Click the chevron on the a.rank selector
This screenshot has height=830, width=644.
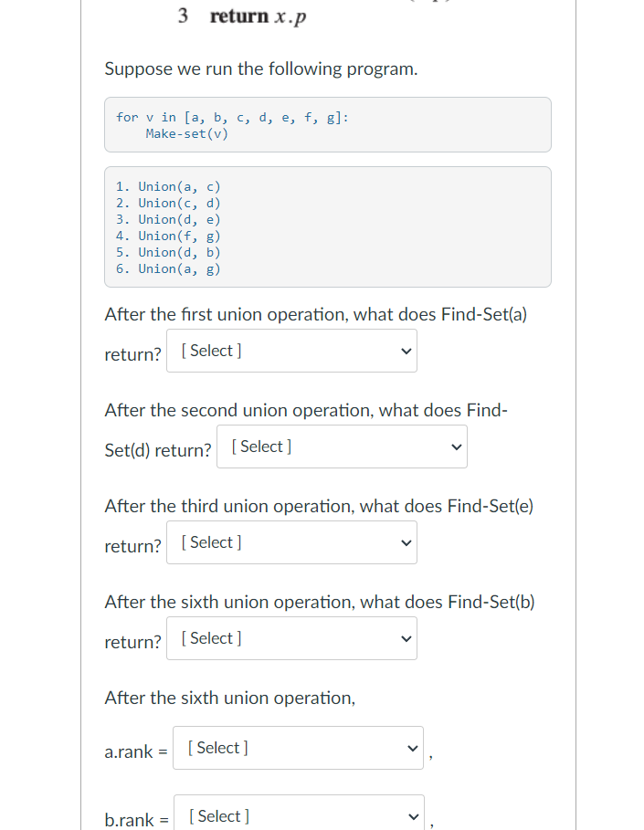point(412,748)
